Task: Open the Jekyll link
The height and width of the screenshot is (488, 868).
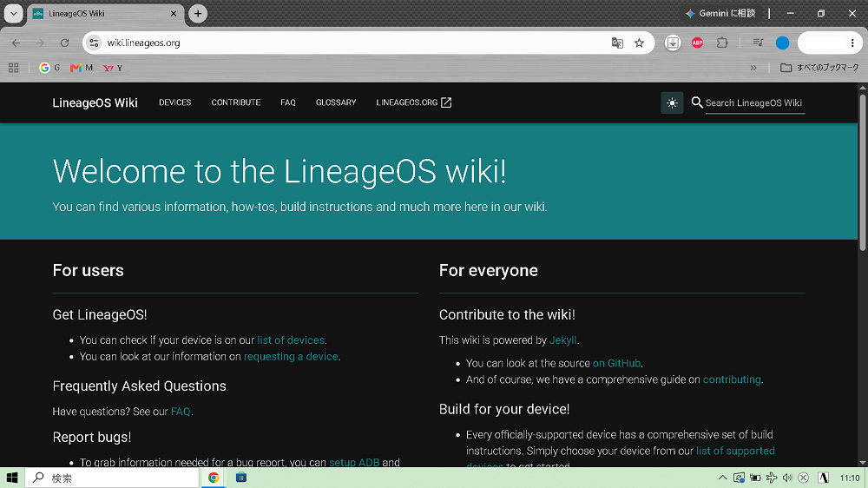Action: pos(563,340)
